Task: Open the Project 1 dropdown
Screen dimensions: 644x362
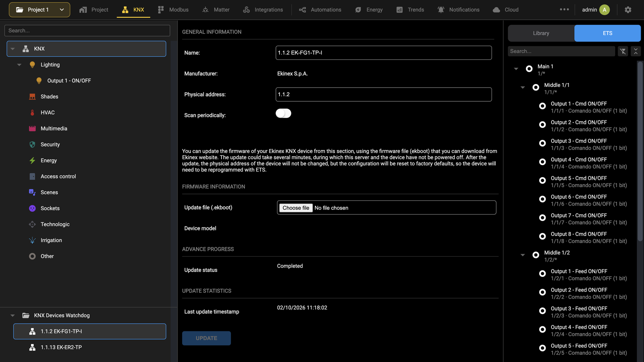Action: pyautogui.click(x=40, y=10)
